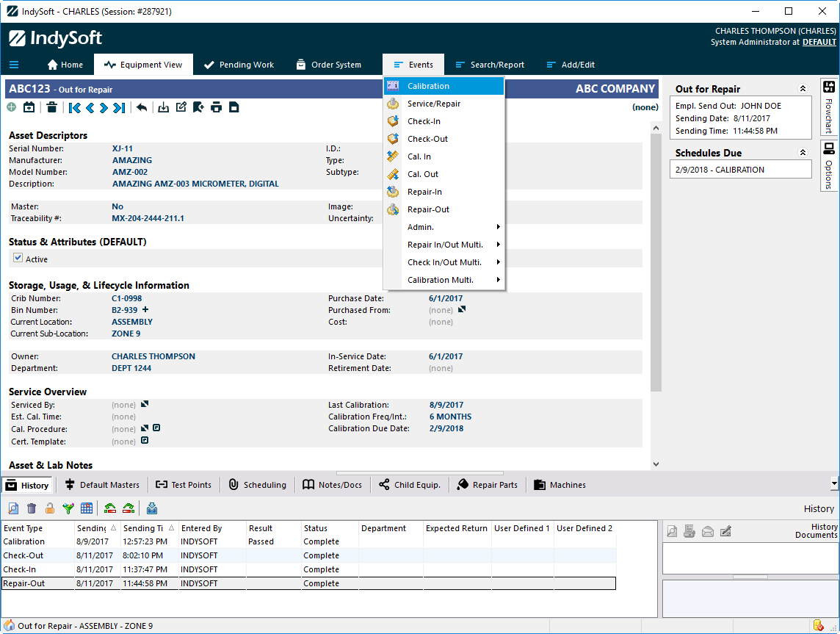Choose Repair-In from the Events menu
840x634 pixels.
point(424,192)
